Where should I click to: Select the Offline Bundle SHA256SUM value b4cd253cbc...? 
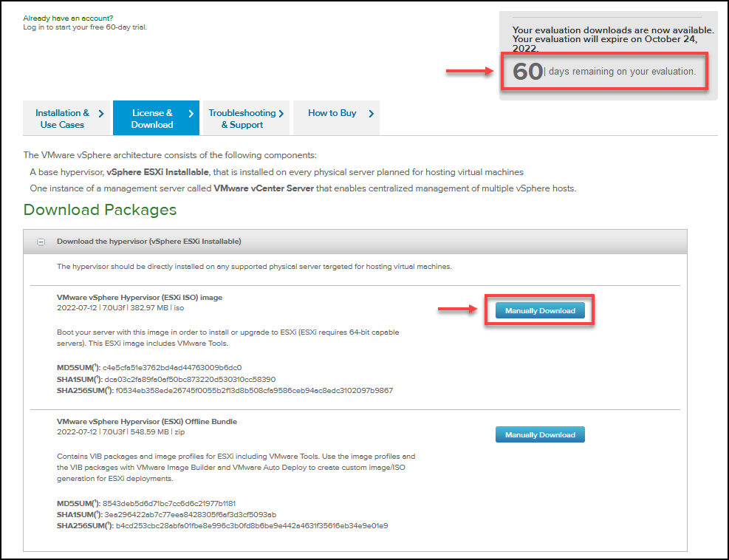(252, 526)
